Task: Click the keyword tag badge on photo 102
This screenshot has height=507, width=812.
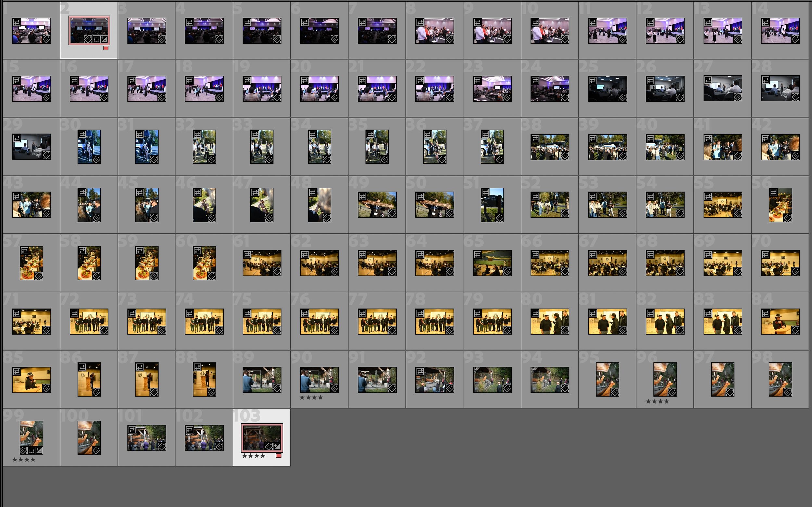Action: tap(220, 447)
